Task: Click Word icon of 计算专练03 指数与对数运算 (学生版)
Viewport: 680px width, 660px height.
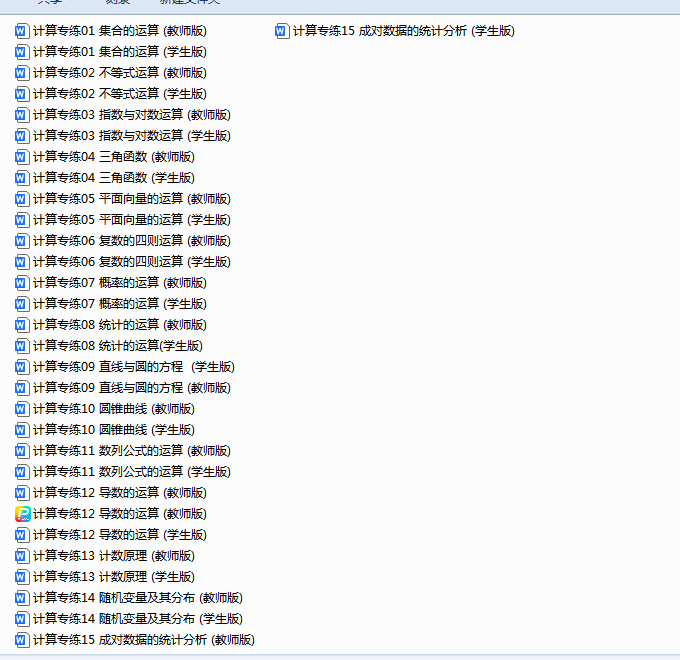Action: point(23,136)
